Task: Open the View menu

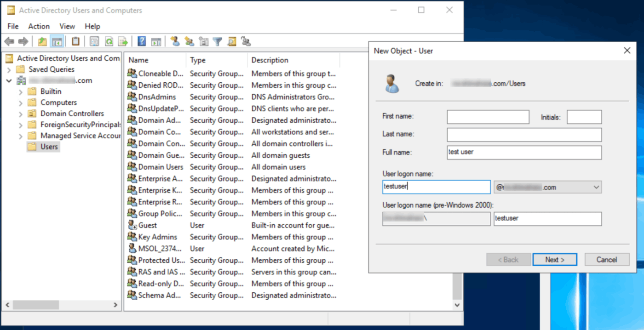Action: click(x=67, y=26)
